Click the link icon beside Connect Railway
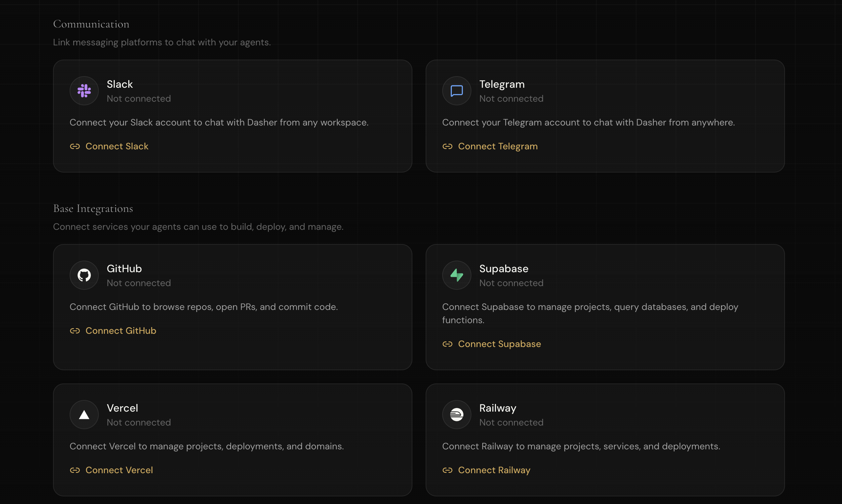This screenshot has height=504, width=842. pos(448,470)
